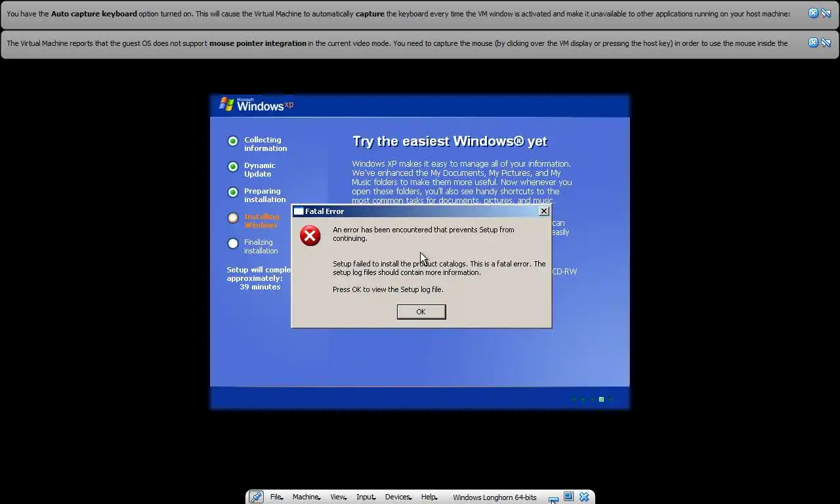Click the 'Try the easiest Windows® yet' heading
840x504 pixels.
tap(450, 141)
